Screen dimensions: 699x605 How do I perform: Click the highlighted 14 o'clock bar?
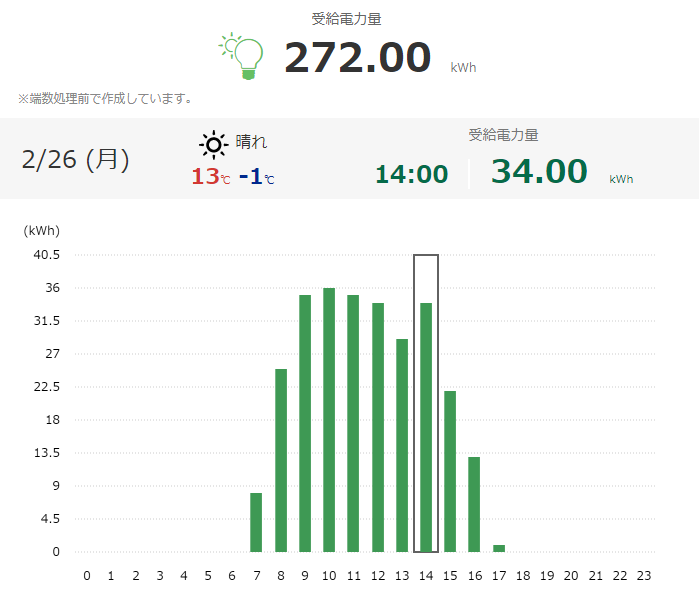(426, 427)
